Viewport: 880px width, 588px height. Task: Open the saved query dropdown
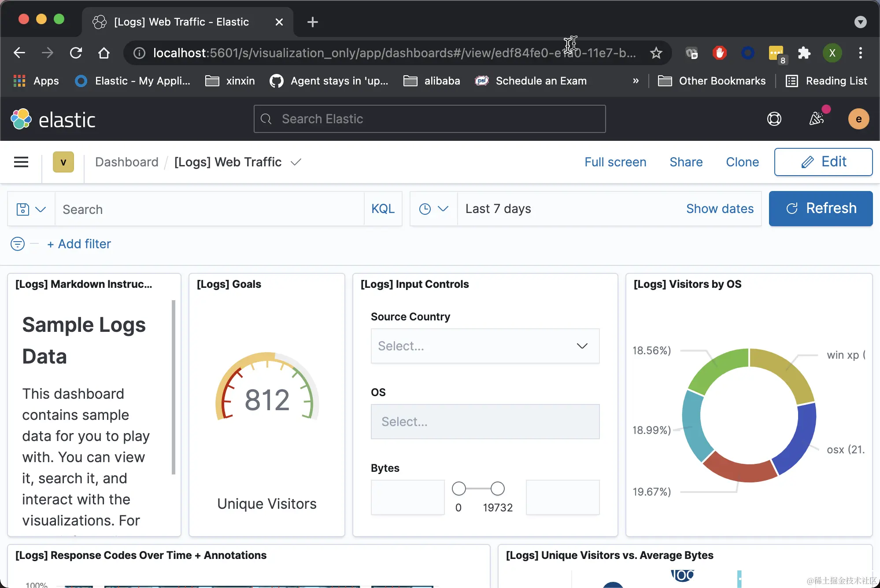coord(31,209)
